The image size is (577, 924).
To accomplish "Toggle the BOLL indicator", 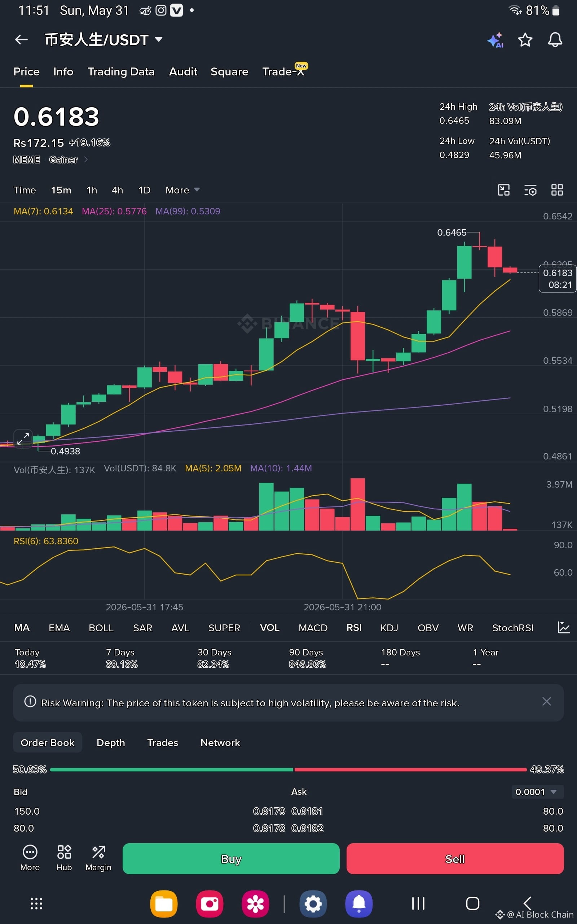I will (x=101, y=628).
